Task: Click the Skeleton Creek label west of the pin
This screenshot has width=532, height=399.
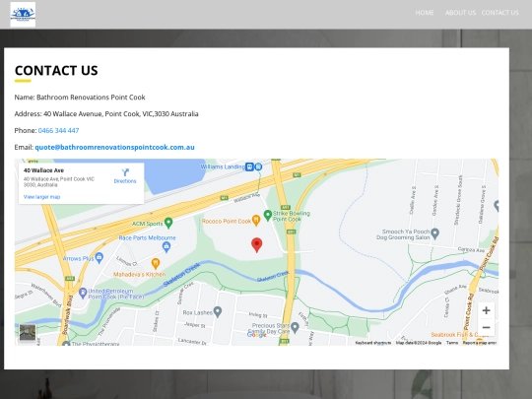Action: pos(182,275)
